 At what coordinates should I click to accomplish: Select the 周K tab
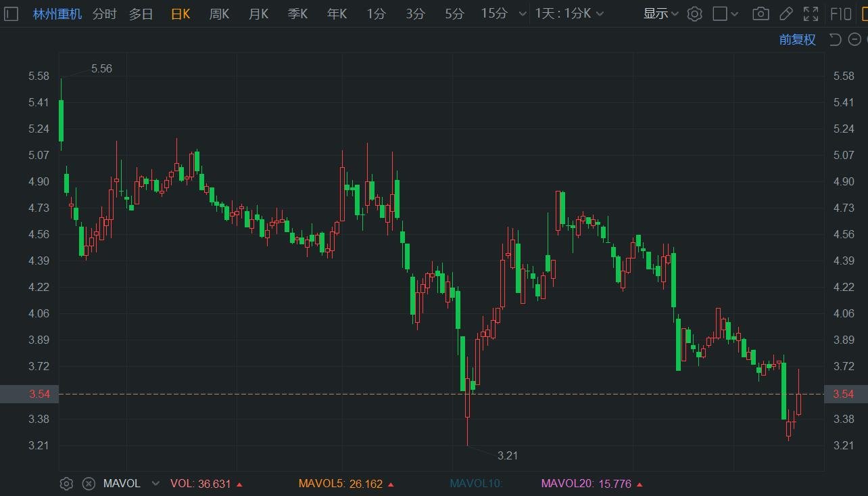[x=219, y=14]
